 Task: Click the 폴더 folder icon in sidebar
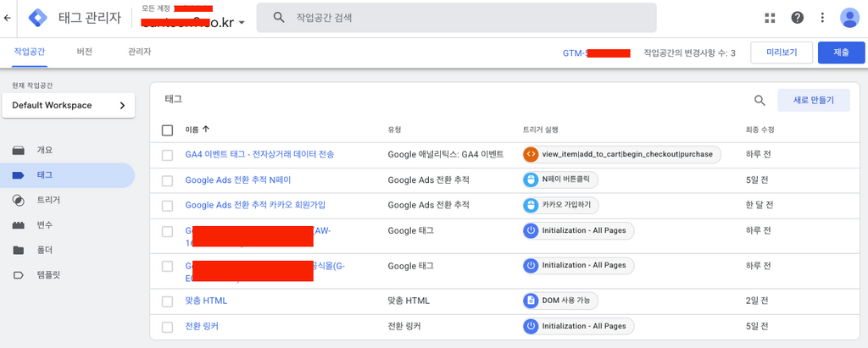point(19,250)
